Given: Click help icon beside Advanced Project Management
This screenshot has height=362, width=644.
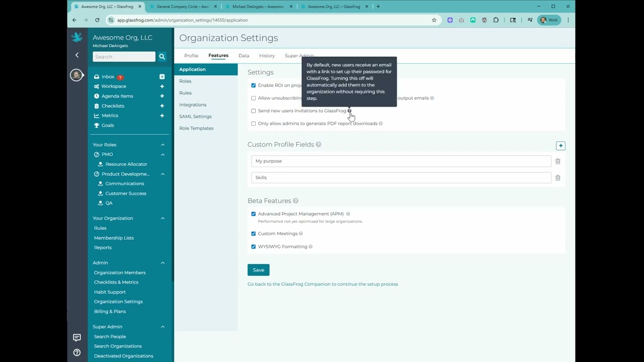Looking at the screenshot, I should [x=348, y=214].
